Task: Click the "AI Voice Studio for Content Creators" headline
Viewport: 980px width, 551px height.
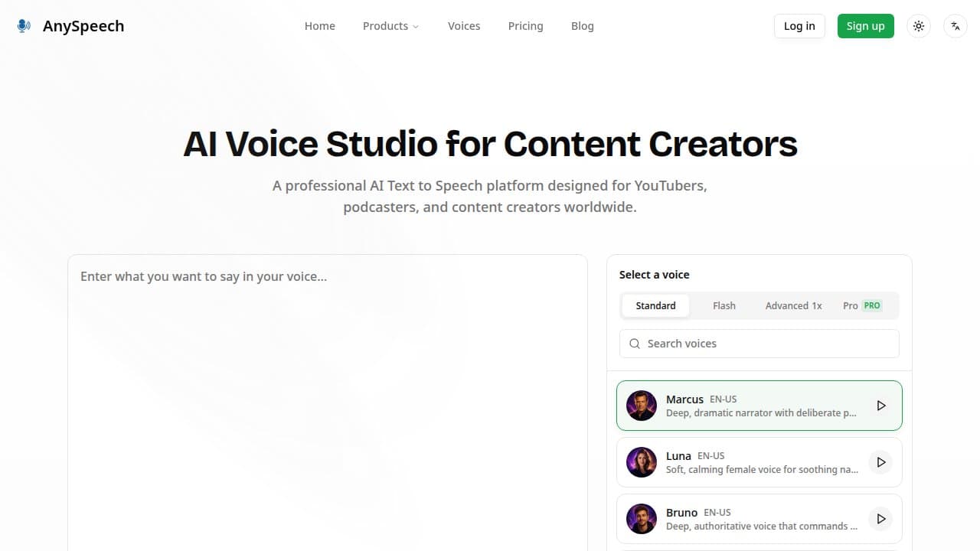Action: [490, 144]
